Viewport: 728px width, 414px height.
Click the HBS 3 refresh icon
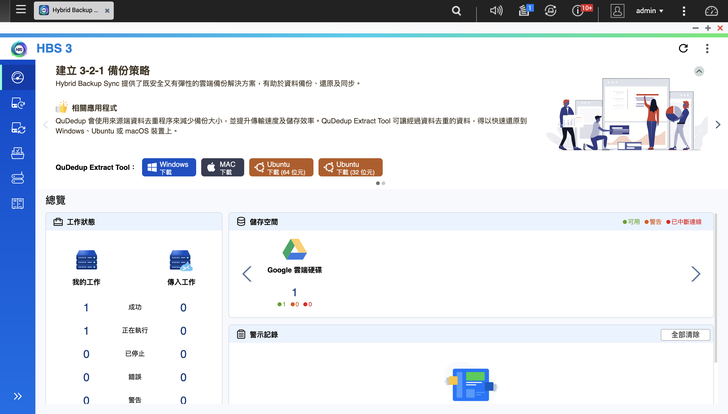[x=683, y=48]
